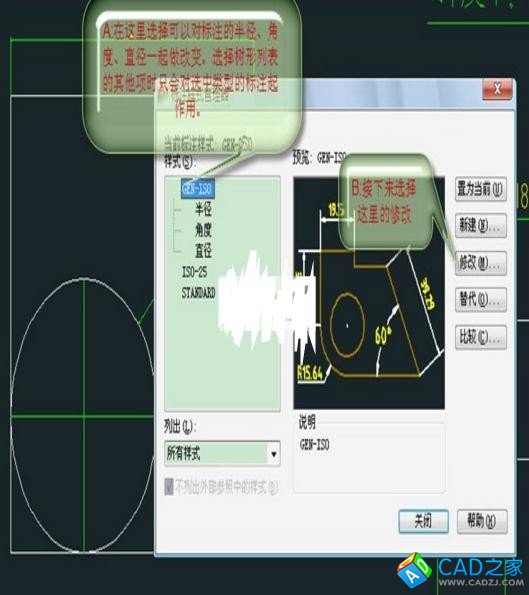Close the dialog with red X
The height and width of the screenshot is (595, 529).
tap(497, 90)
